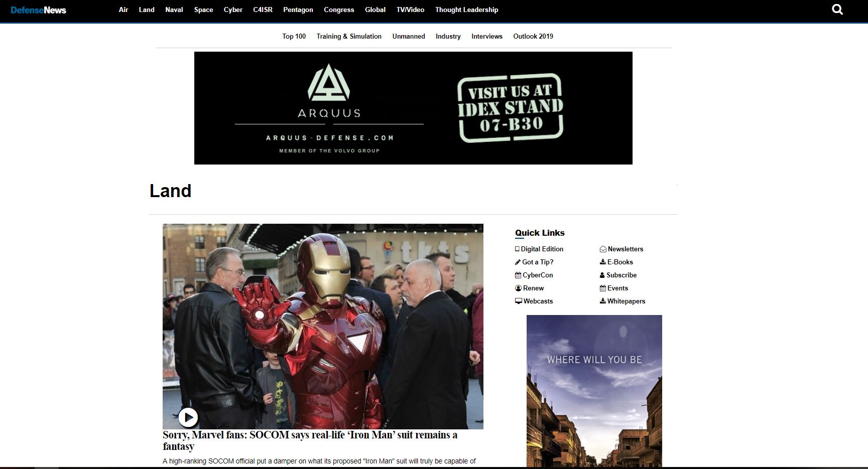
Task: Open the Land section in navigation
Action: point(147,10)
